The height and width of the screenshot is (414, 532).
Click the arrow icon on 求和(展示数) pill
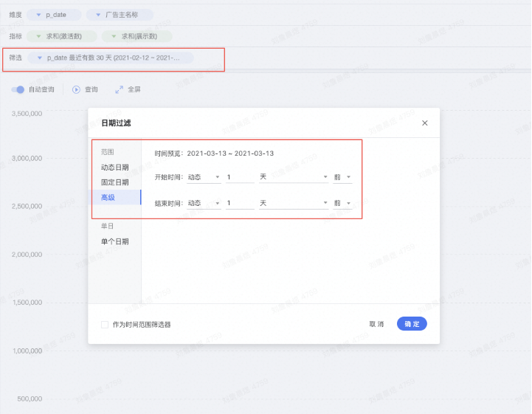point(114,35)
